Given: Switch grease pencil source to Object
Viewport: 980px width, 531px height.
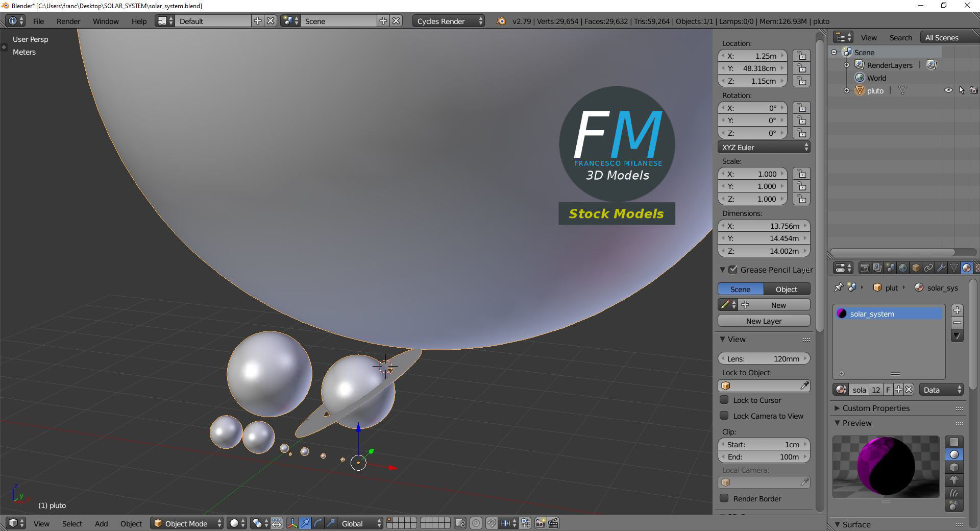Looking at the screenshot, I should pyautogui.click(x=787, y=289).
